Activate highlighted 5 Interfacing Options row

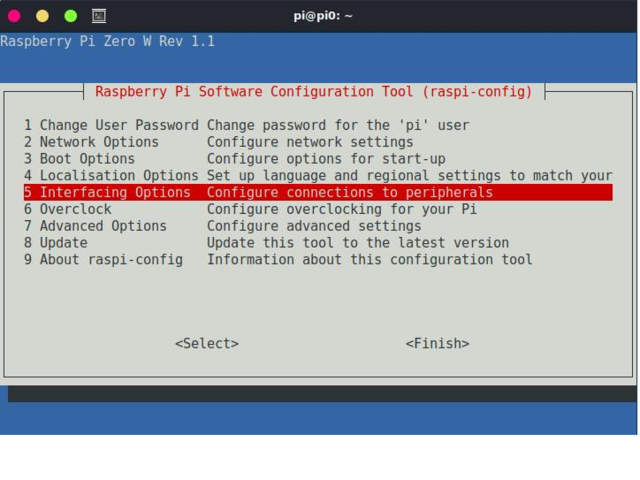[x=318, y=192]
